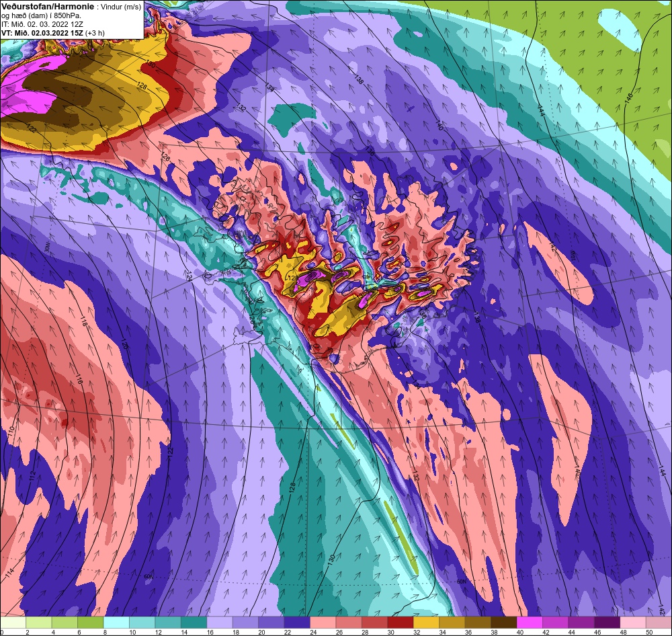Viewport: 672px width, 636px height.
Task: Select the 14–16 m/s dark teal legend swatch
Action: click(194, 623)
